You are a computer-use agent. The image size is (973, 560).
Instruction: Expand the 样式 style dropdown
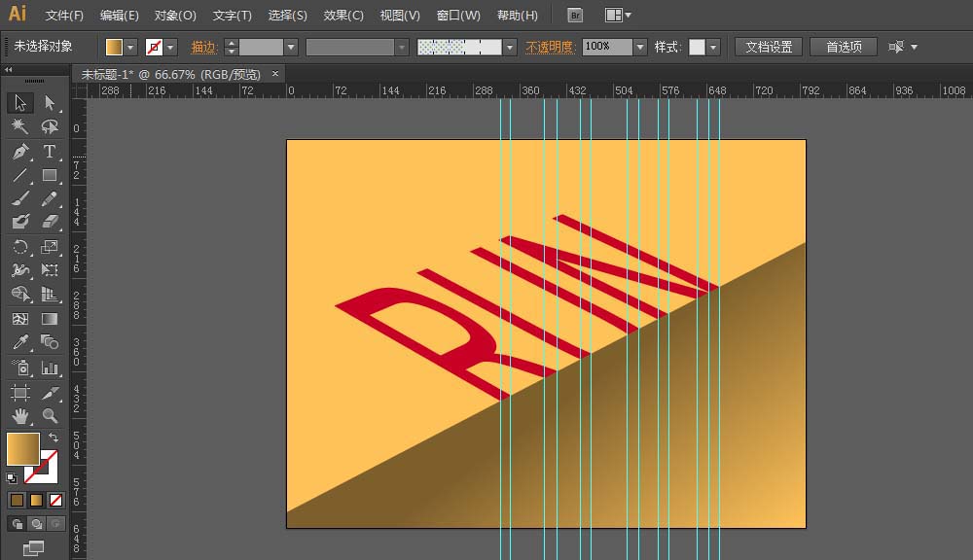point(713,47)
